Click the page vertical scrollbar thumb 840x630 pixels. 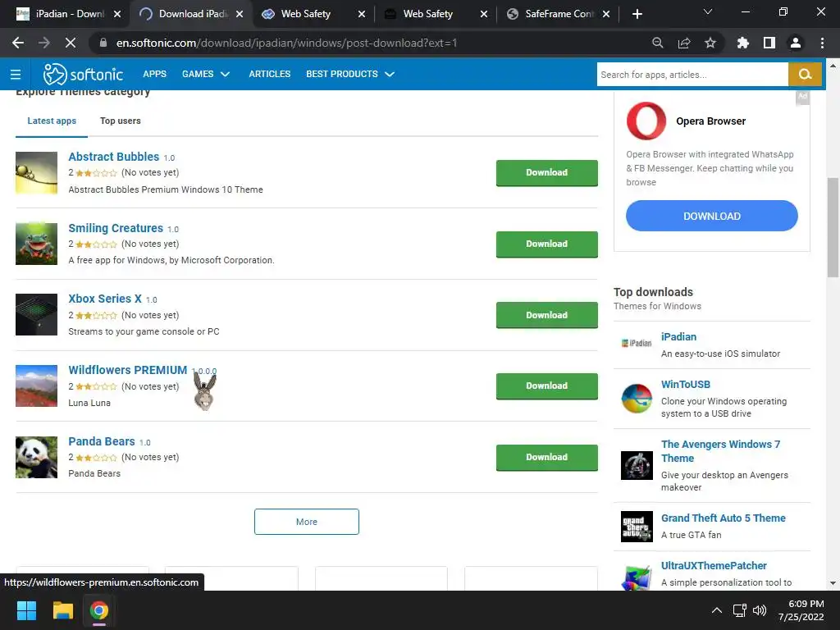(x=833, y=227)
